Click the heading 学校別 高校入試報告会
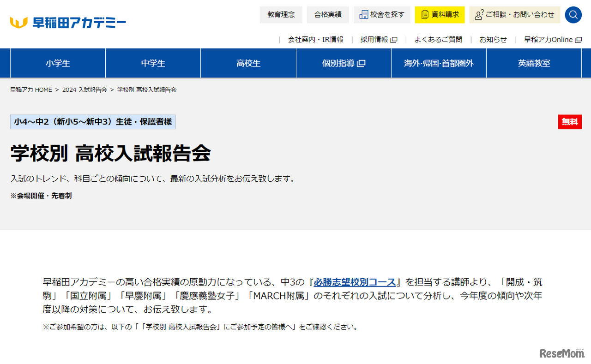 tap(111, 153)
